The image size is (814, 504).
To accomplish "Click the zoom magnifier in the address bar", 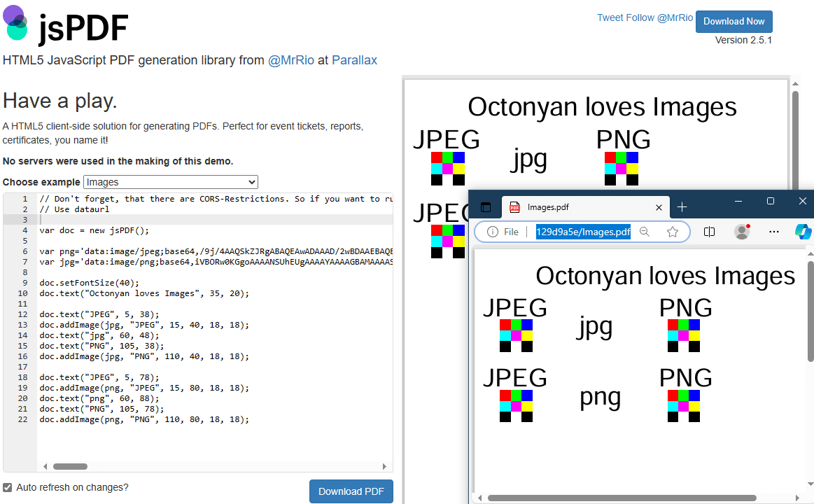I will (x=644, y=232).
